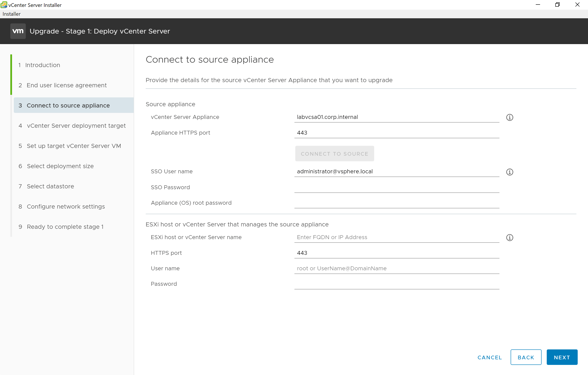Close the vCenter Server Installer window

pos(577,5)
